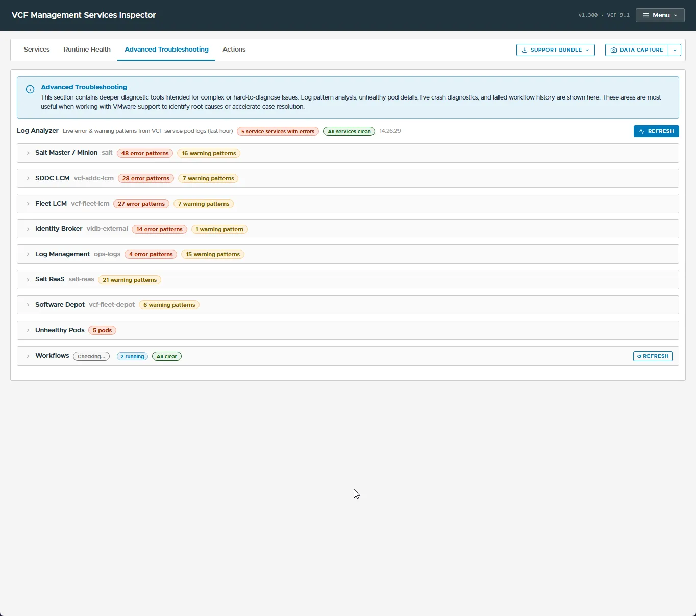The image size is (696, 616).
Task: Click 6 warning patterns badge
Action: 169,305
